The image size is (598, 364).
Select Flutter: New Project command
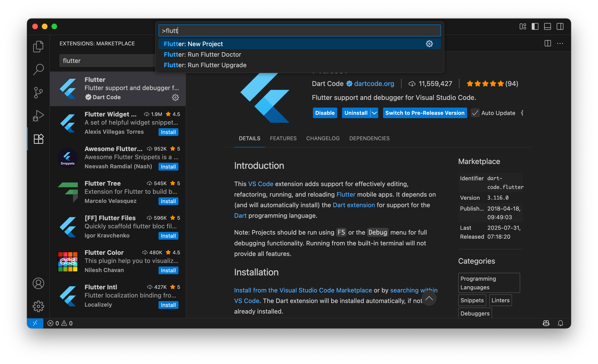(299, 44)
